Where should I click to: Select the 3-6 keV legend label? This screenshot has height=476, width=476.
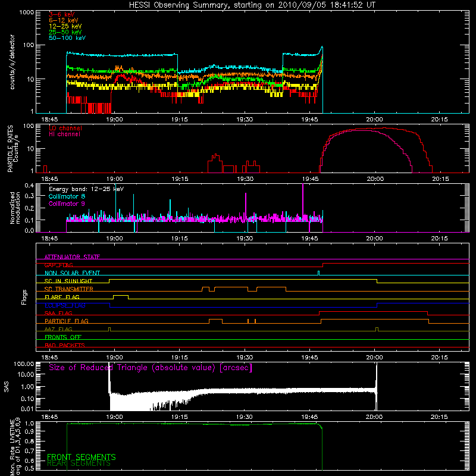tap(62, 14)
